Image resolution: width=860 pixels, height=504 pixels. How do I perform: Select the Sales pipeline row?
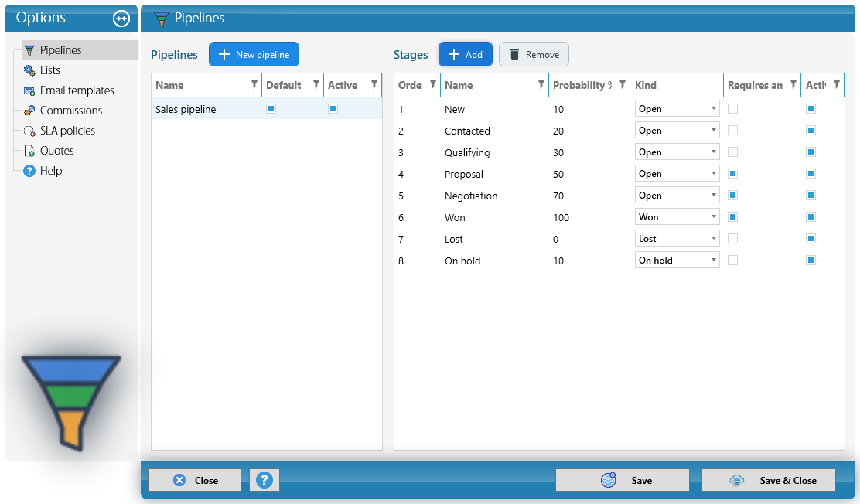[x=267, y=108]
